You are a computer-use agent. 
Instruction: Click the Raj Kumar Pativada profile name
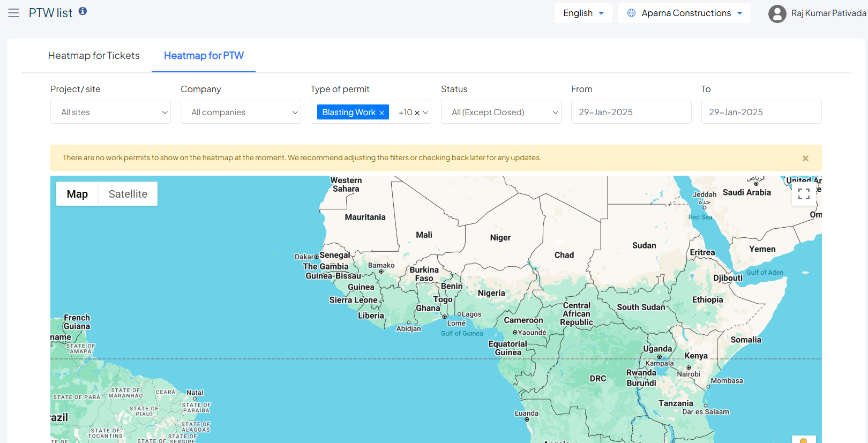pos(828,13)
